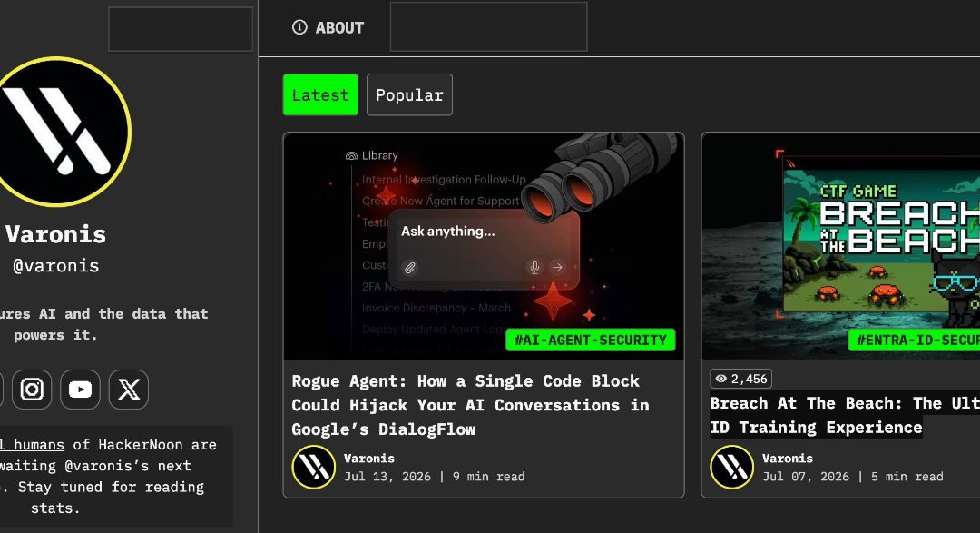Click Varonis avatar on Breach At The Beach card
This screenshot has width=980, height=533.
click(732, 467)
